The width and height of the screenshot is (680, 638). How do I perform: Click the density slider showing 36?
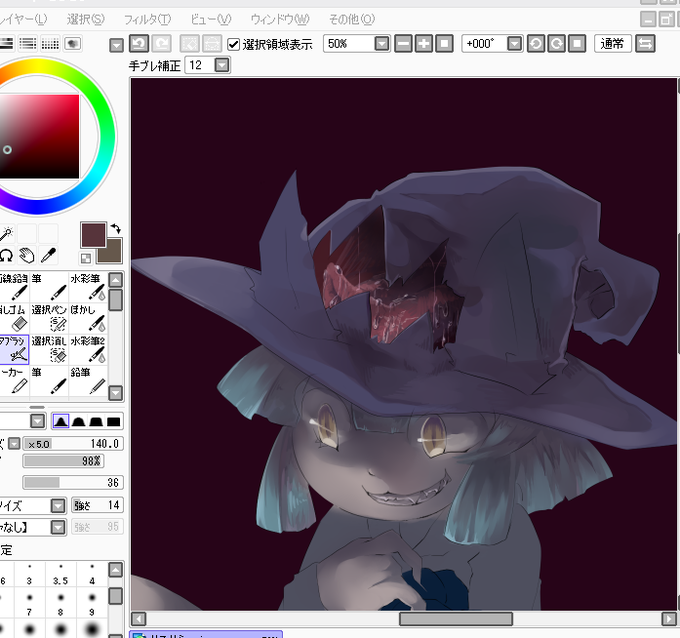(73, 482)
